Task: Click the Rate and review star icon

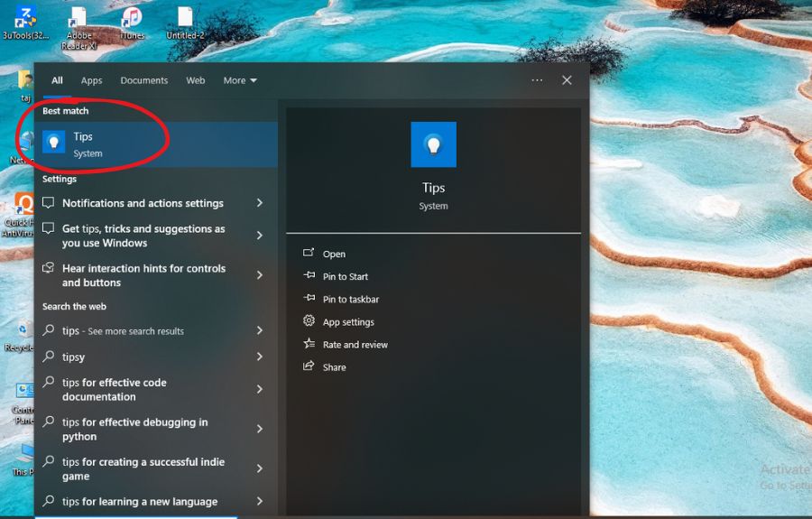Action: pyautogui.click(x=309, y=343)
